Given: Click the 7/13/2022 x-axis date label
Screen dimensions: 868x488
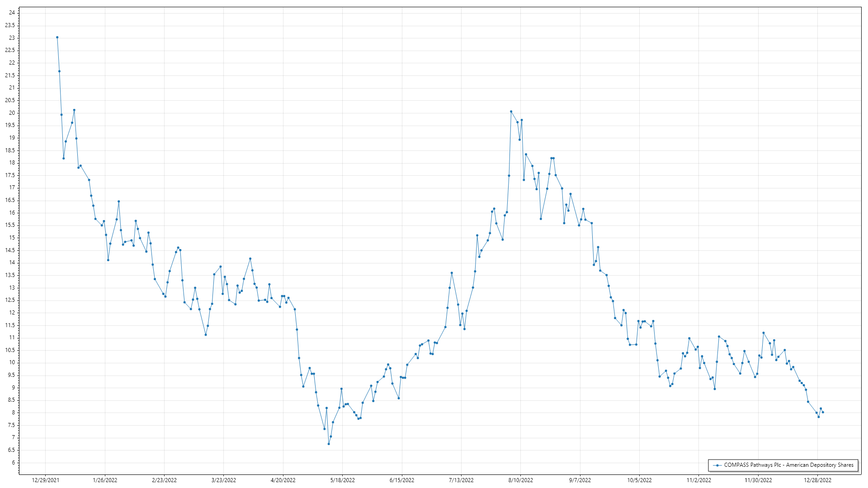Looking at the screenshot, I should 461,480.
